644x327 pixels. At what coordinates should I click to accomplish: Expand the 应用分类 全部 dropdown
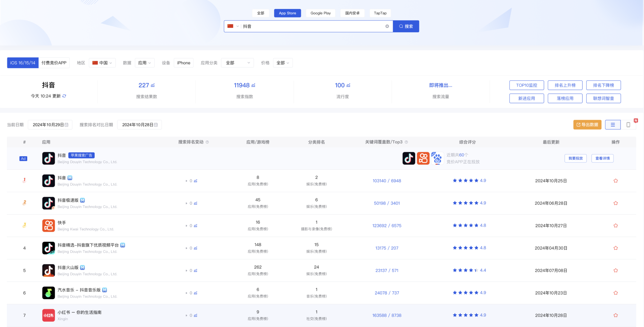coord(237,63)
